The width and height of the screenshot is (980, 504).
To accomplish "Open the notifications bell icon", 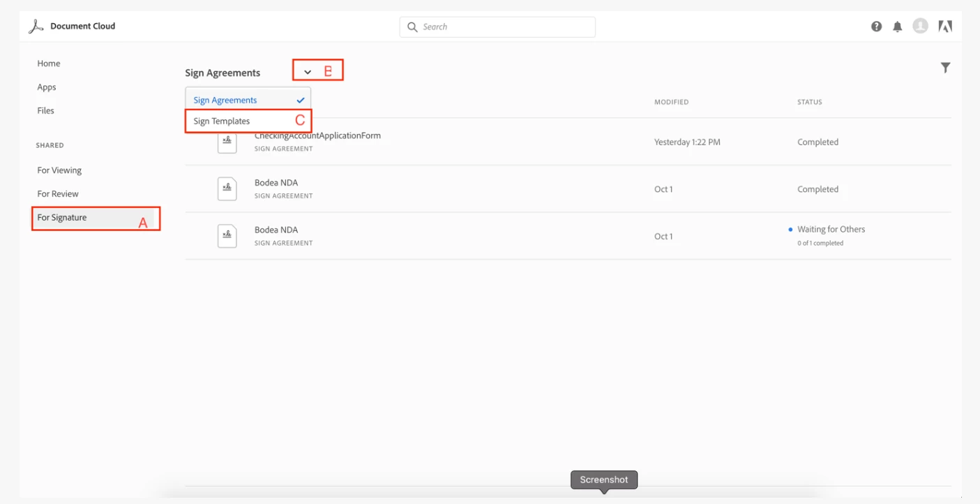I will click(x=898, y=27).
